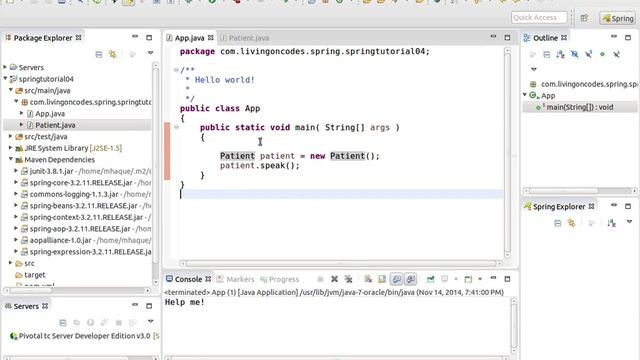Collapse the App class in Outline
The width and height of the screenshot is (640, 360).
[x=525, y=95]
